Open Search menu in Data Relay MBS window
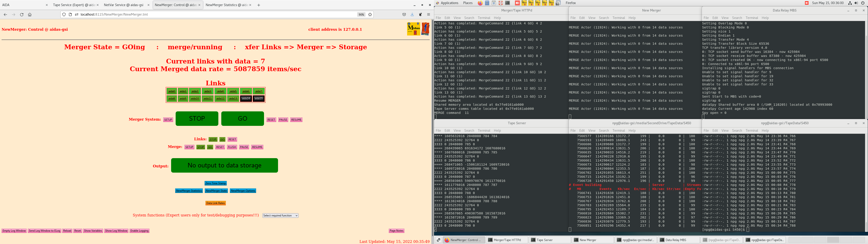 (737, 18)
